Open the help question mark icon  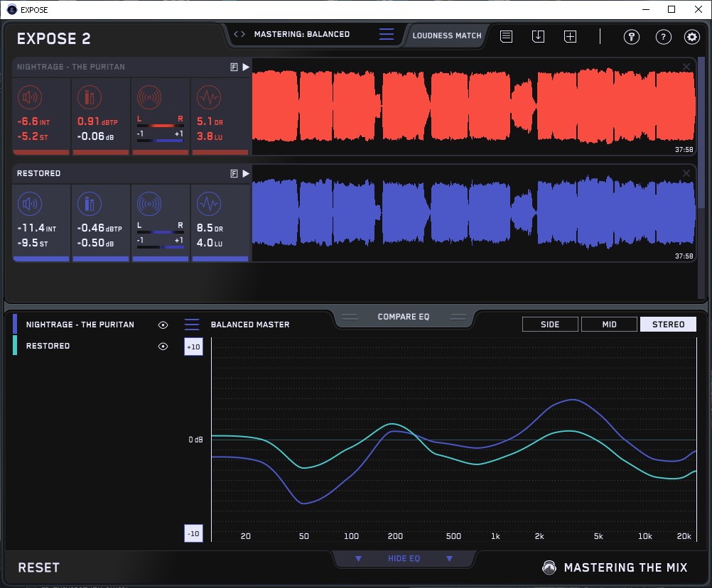click(x=664, y=37)
